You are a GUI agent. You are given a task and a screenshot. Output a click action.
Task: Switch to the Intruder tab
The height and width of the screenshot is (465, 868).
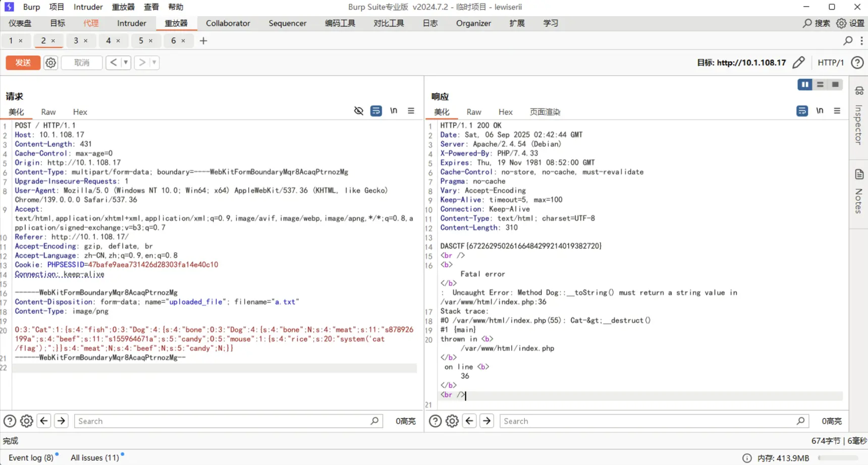coord(131,23)
